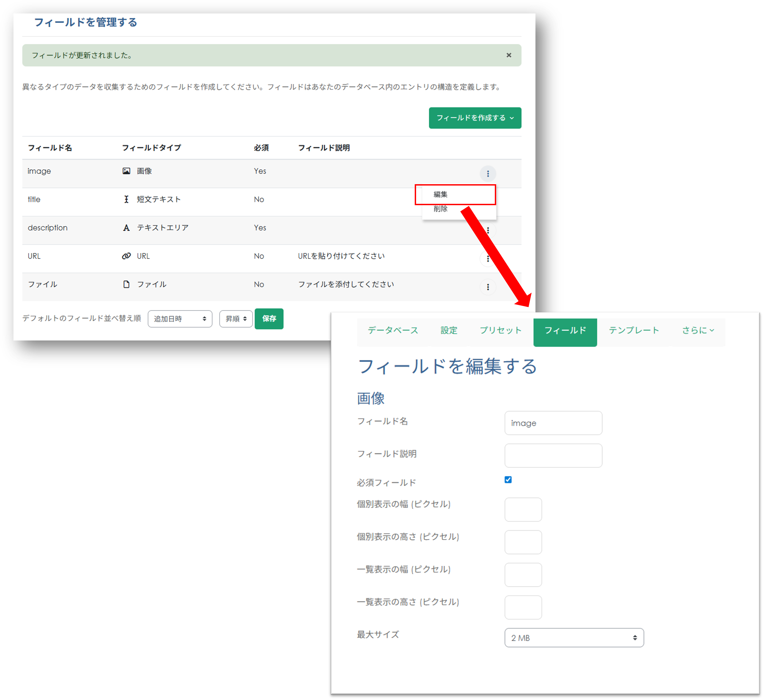
Task: Click the file type document icon
Action: click(126, 284)
